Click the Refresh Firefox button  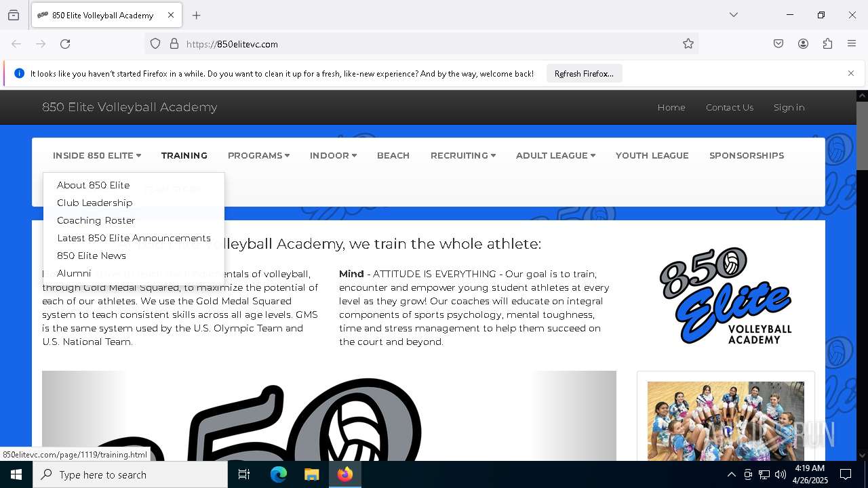584,73
